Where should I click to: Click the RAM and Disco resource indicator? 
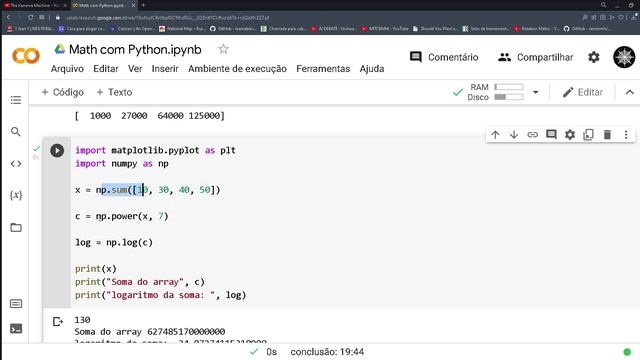pyautogui.click(x=496, y=92)
